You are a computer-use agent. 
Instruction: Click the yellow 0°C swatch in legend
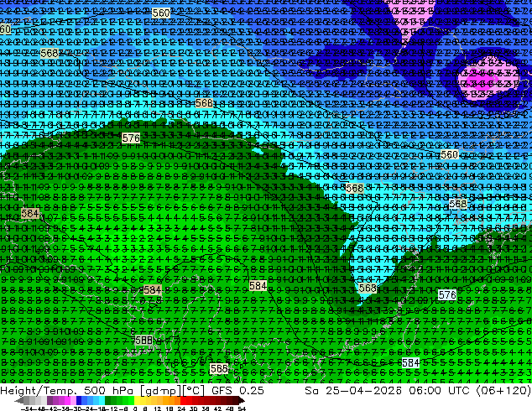tap(137, 400)
